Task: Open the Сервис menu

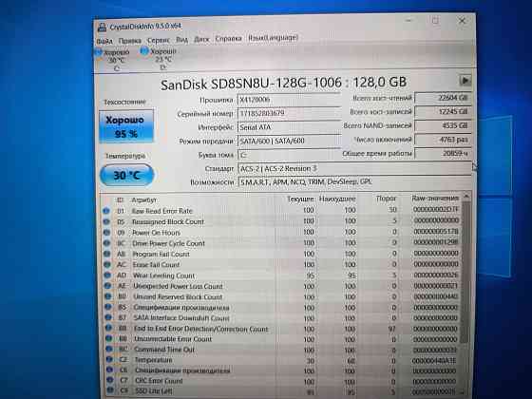Action: point(159,40)
